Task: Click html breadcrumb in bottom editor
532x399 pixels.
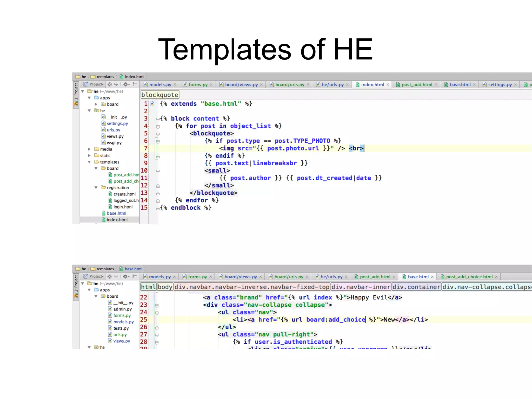Action: [x=148, y=287]
